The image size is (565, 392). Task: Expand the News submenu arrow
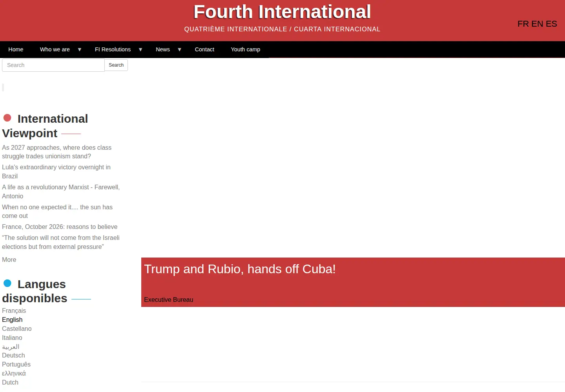[x=180, y=50]
